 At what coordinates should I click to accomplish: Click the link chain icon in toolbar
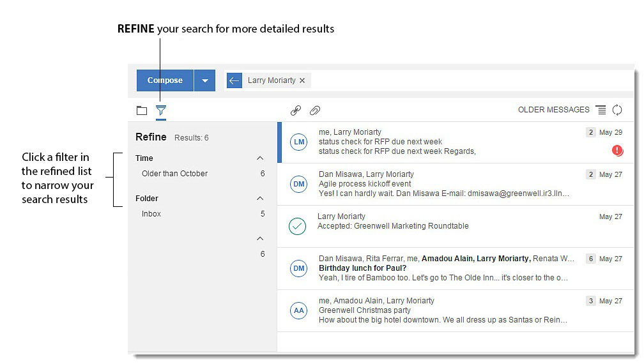point(295,110)
